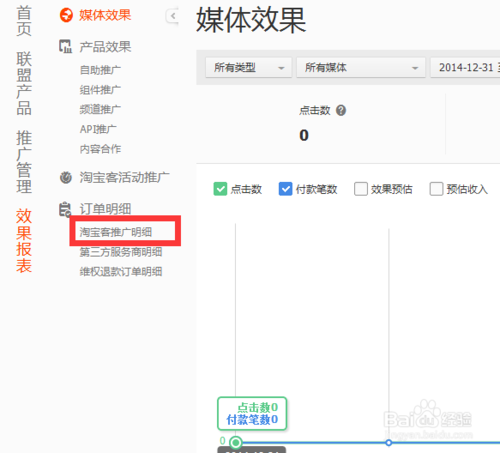Open the 2014-12-31 date range picker
The width and height of the screenshot is (500, 453).
coord(465,68)
